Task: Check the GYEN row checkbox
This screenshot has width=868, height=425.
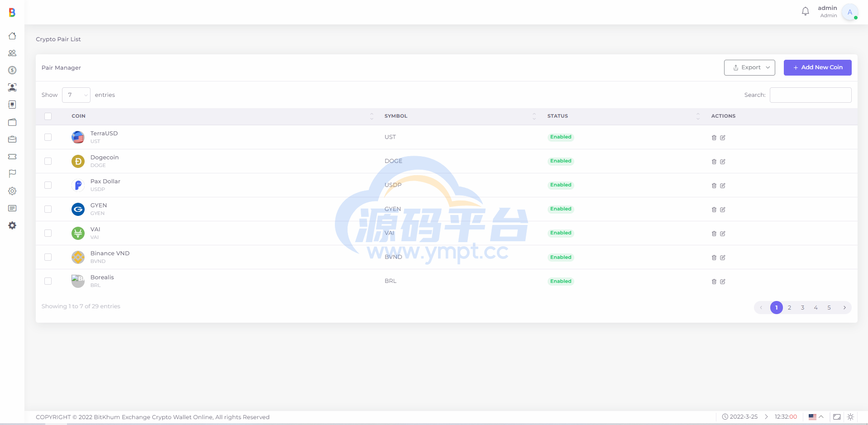Action: (x=48, y=209)
